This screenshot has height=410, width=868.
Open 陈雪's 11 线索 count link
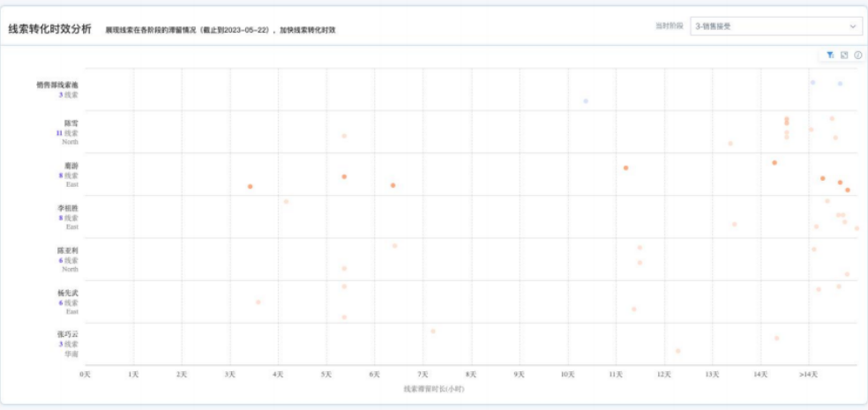click(68, 132)
